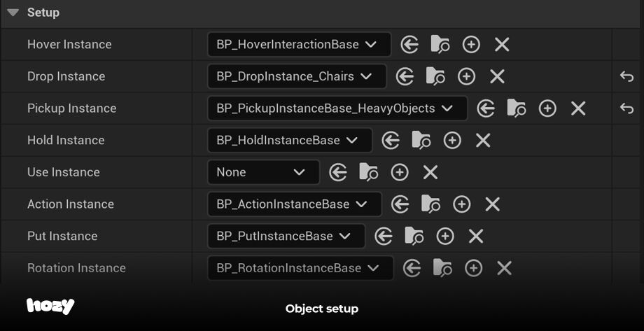This screenshot has width=644, height=331.
Task: Browse to Hover Instance asset
Action: coord(440,44)
